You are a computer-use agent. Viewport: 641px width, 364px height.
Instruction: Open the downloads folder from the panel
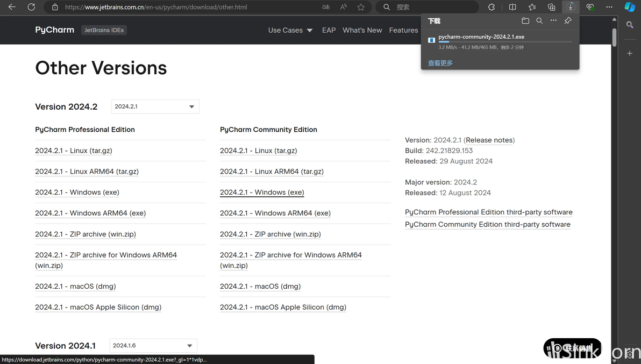click(x=525, y=21)
